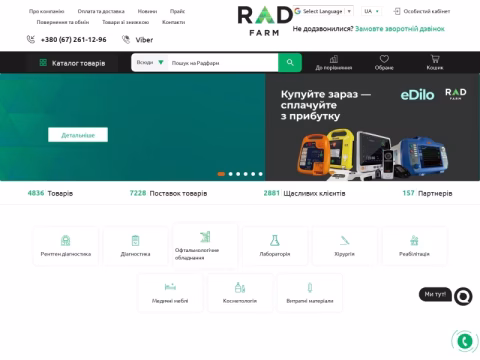Click the Viber text link
The image size is (480, 360).
click(144, 40)
